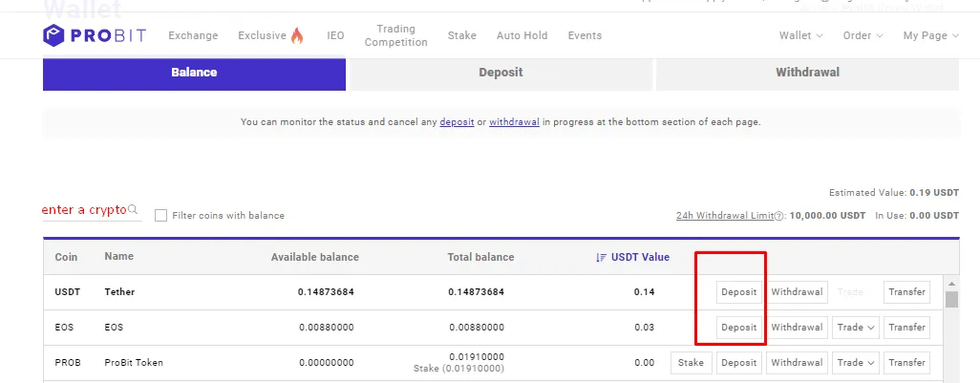Viewport: 980px width, 383px height.
Task: Expand the Trade dropdown for EOS
Action: click(x=855, y=328)
